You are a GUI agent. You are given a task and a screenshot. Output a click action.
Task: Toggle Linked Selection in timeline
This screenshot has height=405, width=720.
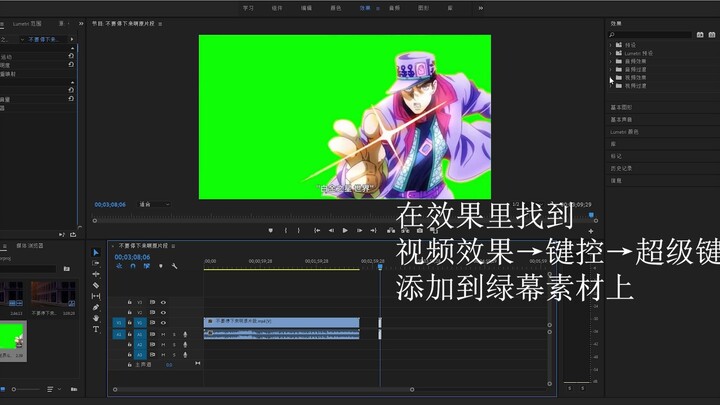(146, 266)
